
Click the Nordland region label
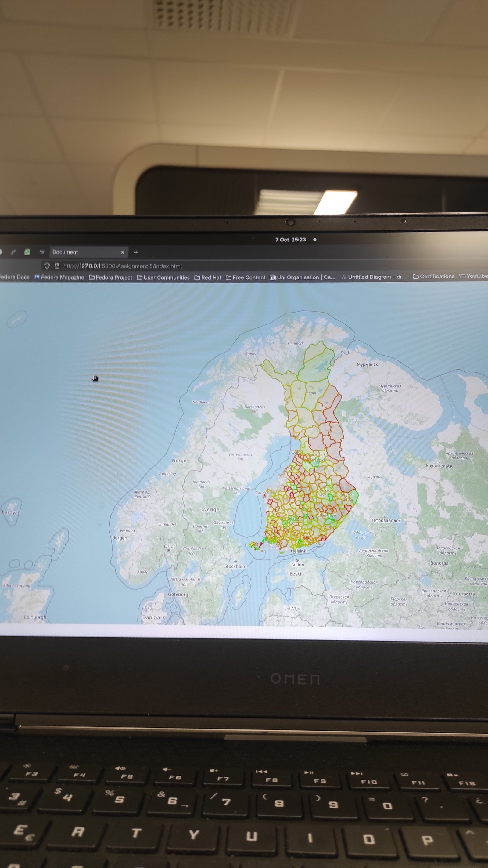[x=200, y=402]
